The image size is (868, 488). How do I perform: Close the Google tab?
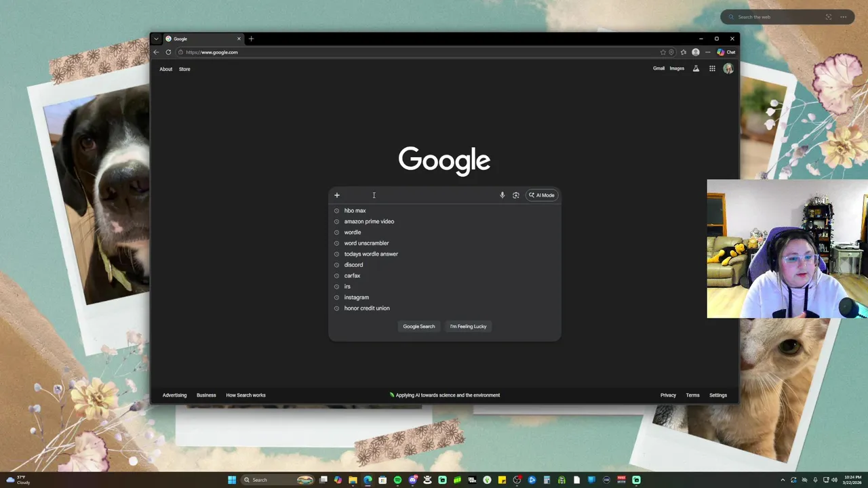click(239, 39)
